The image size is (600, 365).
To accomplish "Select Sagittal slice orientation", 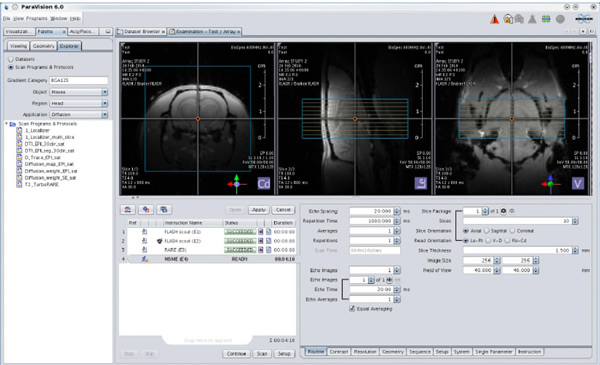I will [x=486, y=231].
